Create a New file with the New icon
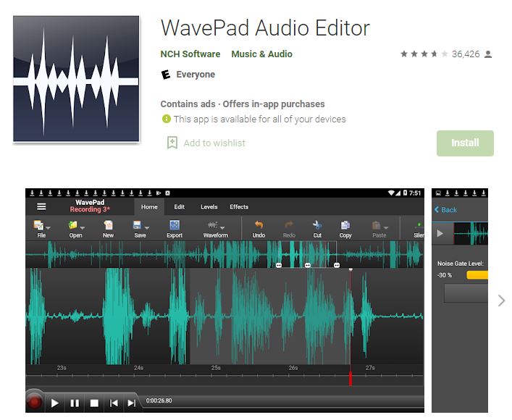 (108, 225)
